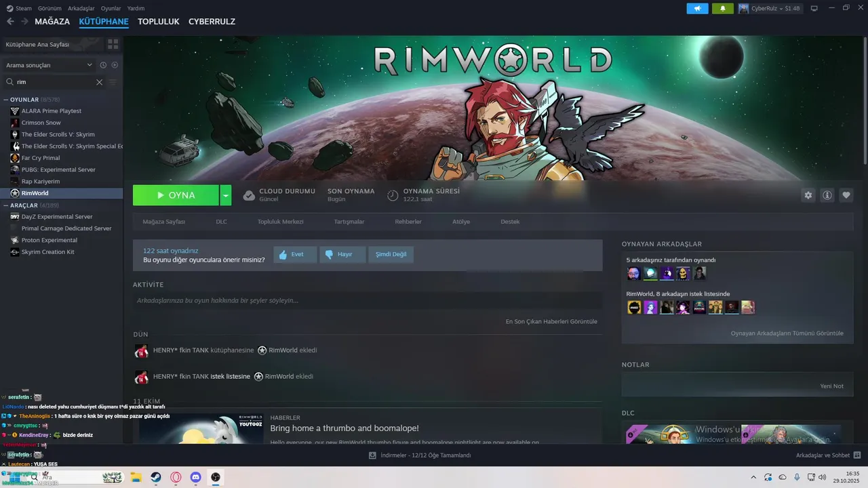Dismiss with Şimdi Değil button
Screen dimensions: 868x488
coord(391,255)
